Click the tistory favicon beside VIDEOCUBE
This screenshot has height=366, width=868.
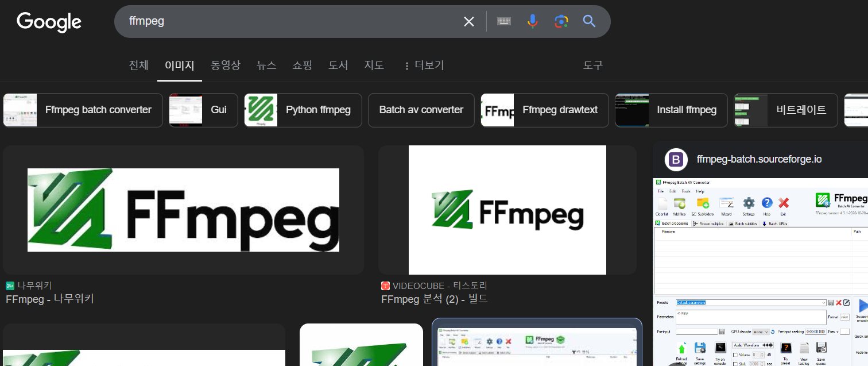[385, 286]
